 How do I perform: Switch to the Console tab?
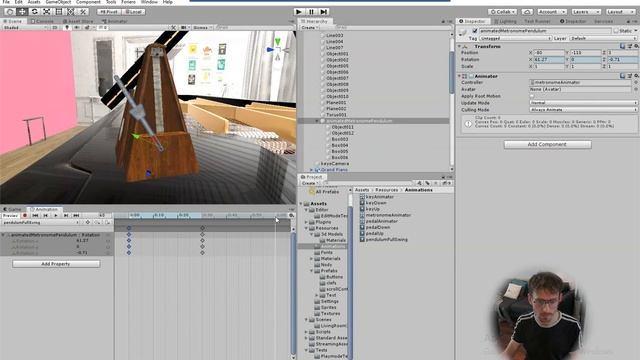(42, 21)
